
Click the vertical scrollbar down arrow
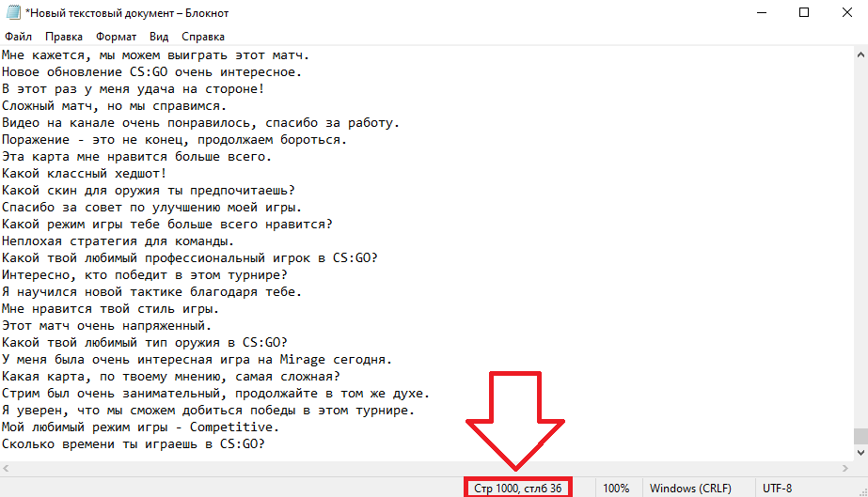coord(860,453)
